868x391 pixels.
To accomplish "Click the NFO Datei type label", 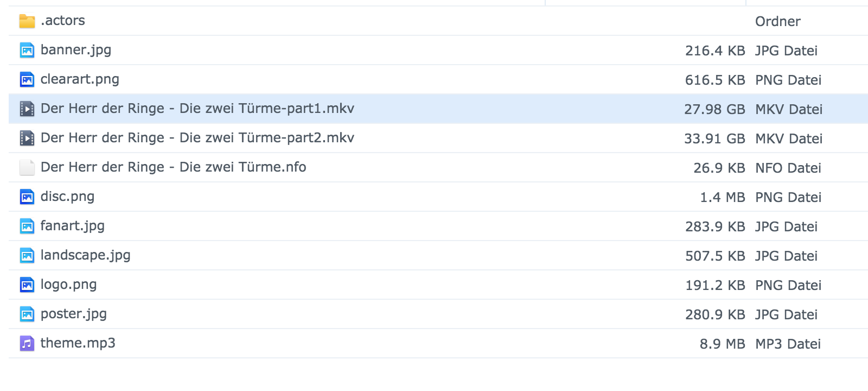I will coord(788,168).
